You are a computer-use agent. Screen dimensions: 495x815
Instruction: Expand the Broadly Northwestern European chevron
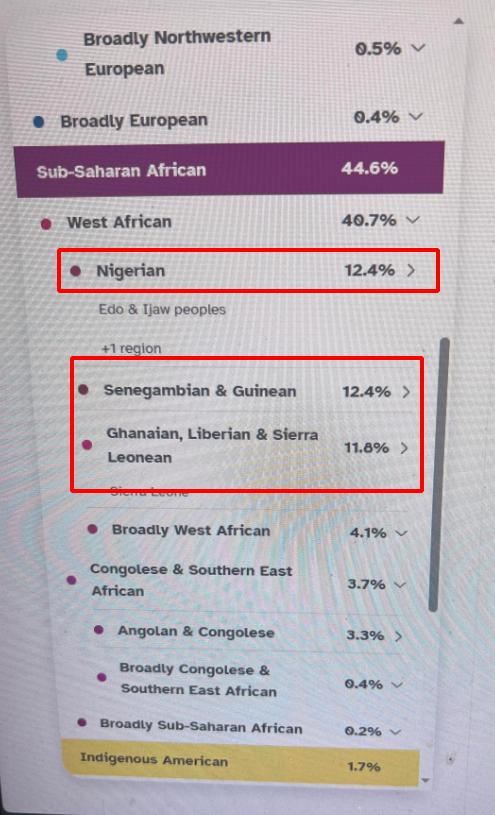418,48
